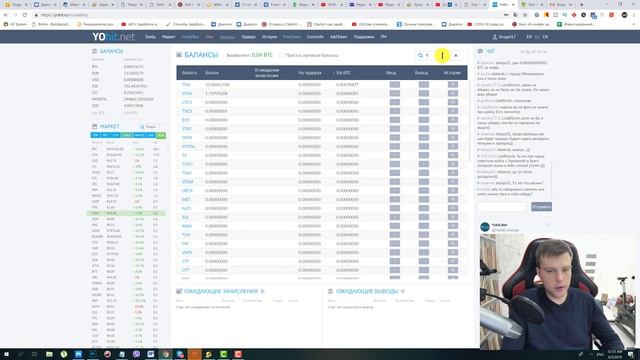Expand the dropdown arrow beside balances search
The image size is (640, 360).
[x=427, y=55]
